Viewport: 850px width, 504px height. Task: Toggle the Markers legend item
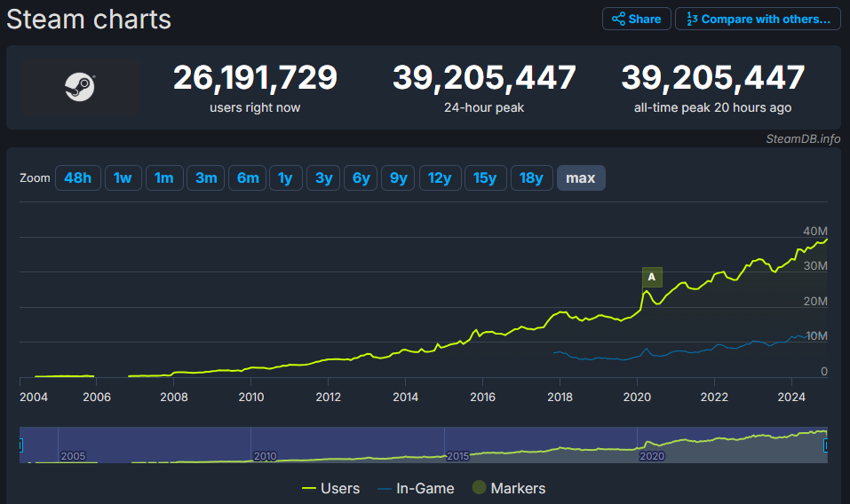(509, 488)
